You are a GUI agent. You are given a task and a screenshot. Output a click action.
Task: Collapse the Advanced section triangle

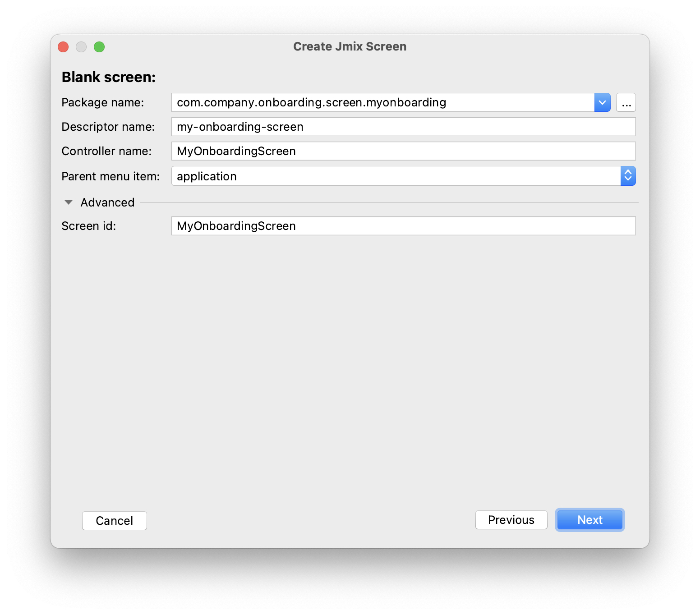coord(69,202)
